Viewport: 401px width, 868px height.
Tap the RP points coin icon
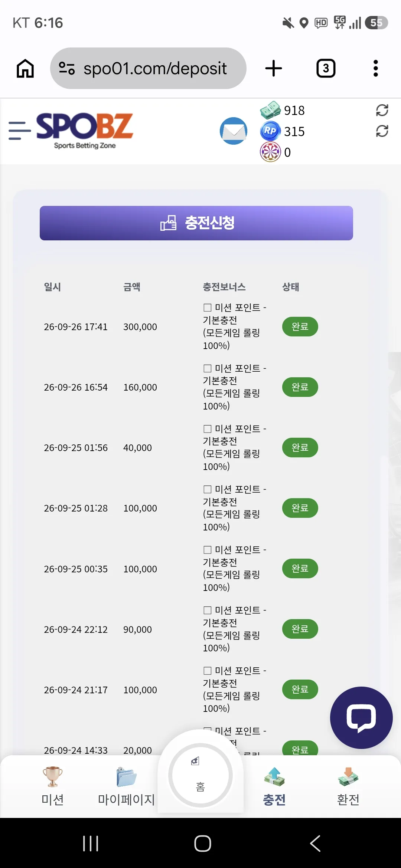tap(270, 131)
